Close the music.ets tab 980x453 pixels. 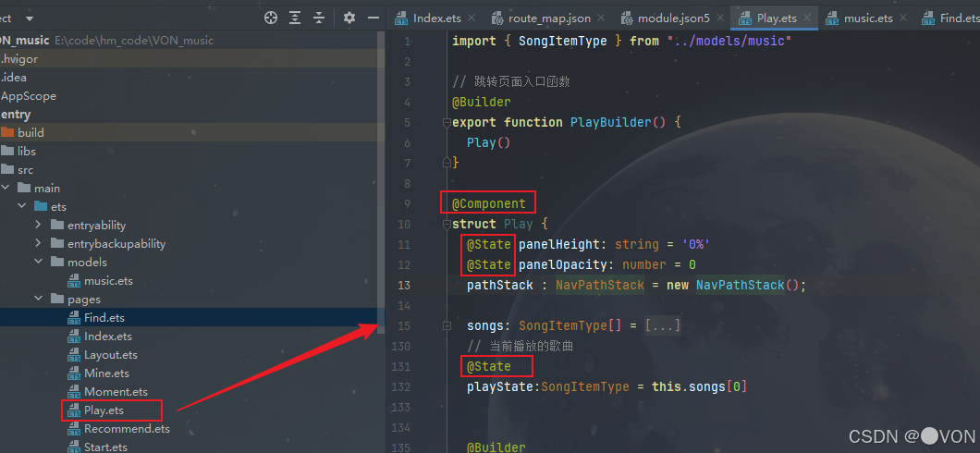pyautogui.click(x=903, y=18)
